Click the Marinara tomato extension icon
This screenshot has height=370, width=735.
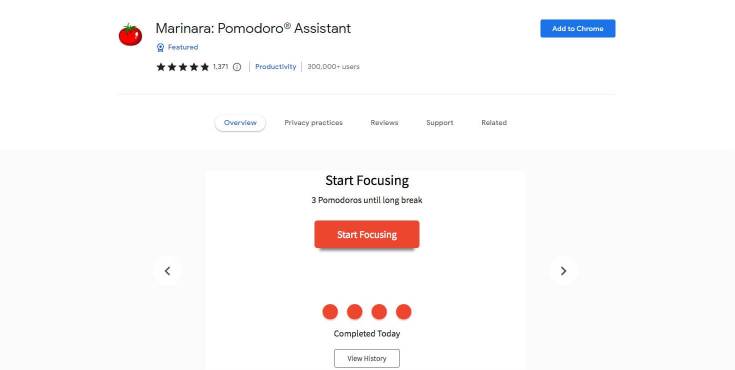130,34
